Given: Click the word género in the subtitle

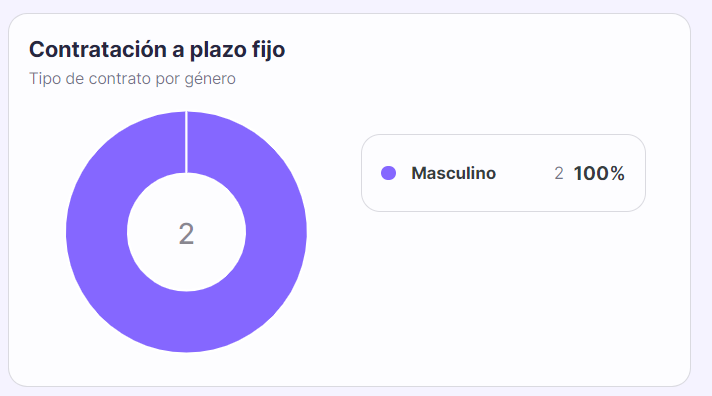Looking at the screenshot, I should pos(210,79).
